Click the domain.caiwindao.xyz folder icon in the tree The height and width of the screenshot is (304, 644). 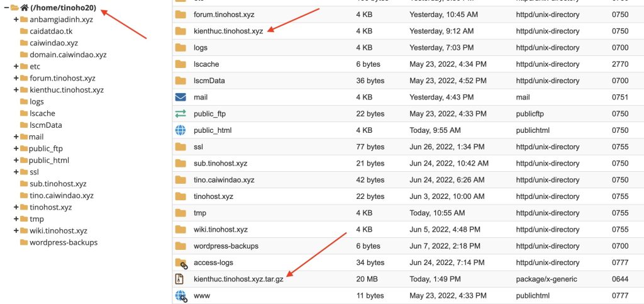click(24, 55)
